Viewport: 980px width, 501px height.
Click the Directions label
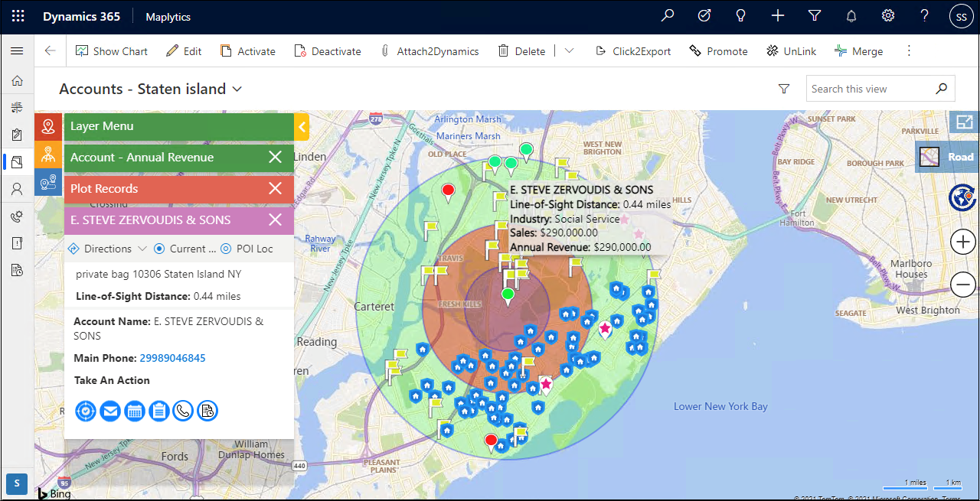click(x=108, y=249)
